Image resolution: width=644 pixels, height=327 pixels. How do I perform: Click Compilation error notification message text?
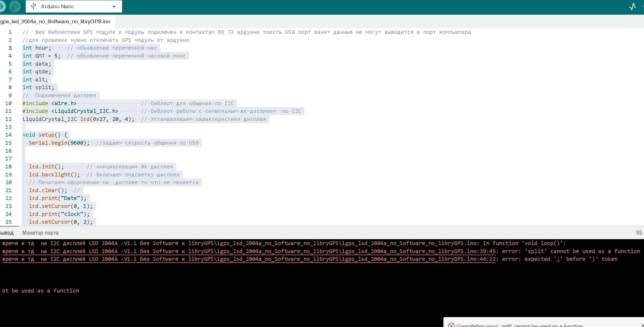click(x=520, y=325)
